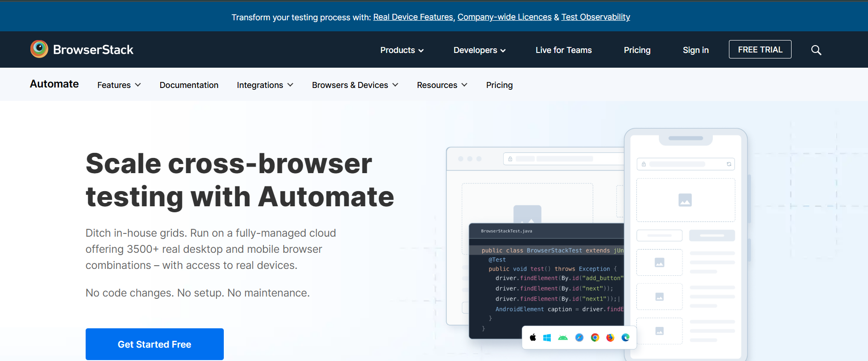Open the search magnifier icon

(816, 50)
